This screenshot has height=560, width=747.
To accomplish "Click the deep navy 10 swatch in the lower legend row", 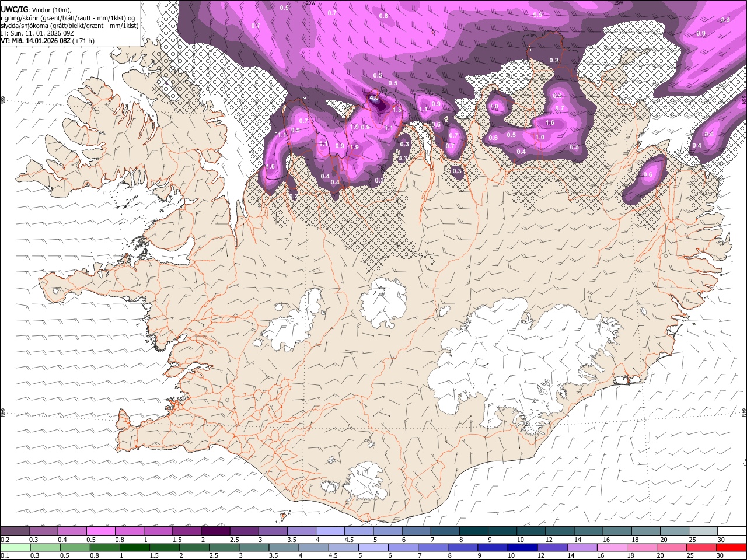I will click(522, 547).
